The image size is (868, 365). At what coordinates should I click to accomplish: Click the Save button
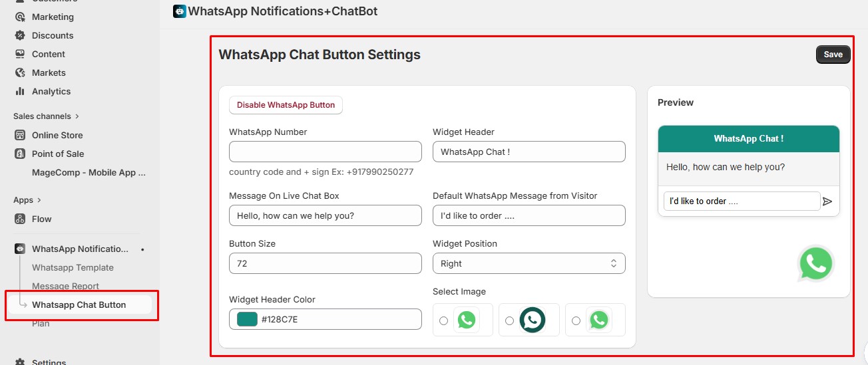pos(833,55)
